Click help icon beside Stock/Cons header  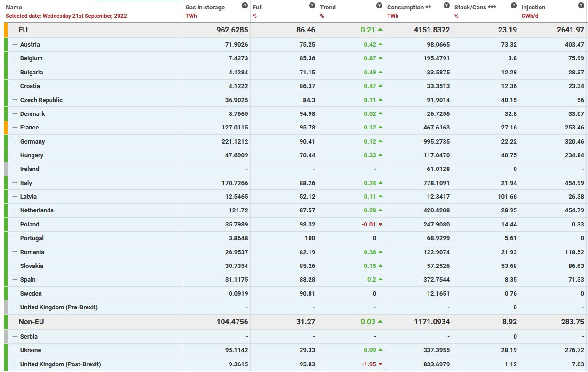click(514, 6)
